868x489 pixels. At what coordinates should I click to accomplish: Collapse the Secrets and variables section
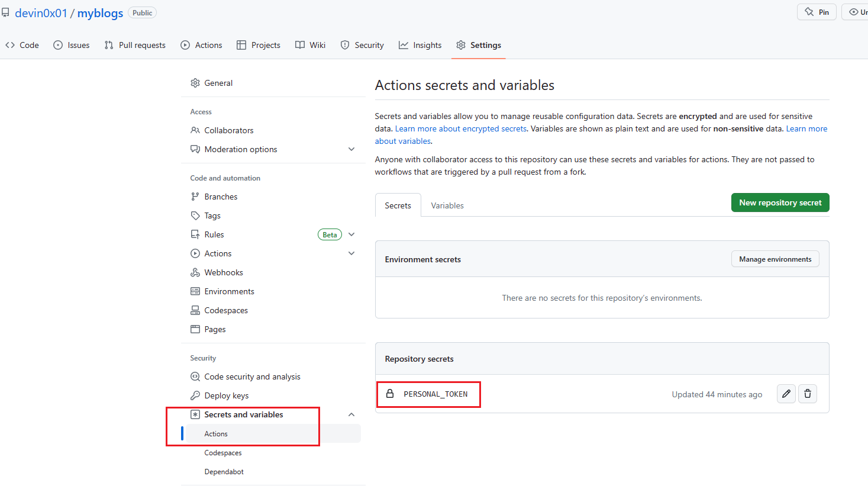(x=351, y=414)
